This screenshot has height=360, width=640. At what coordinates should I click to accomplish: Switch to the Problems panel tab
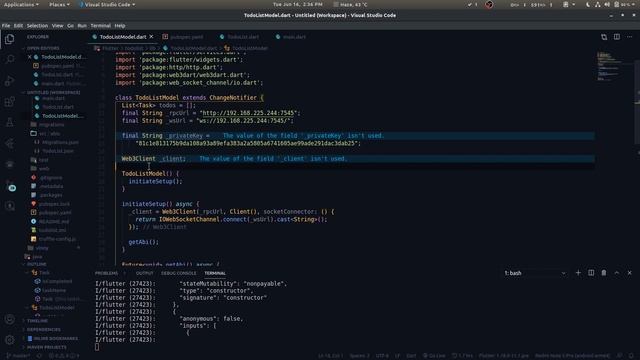[x=106, y=273]
